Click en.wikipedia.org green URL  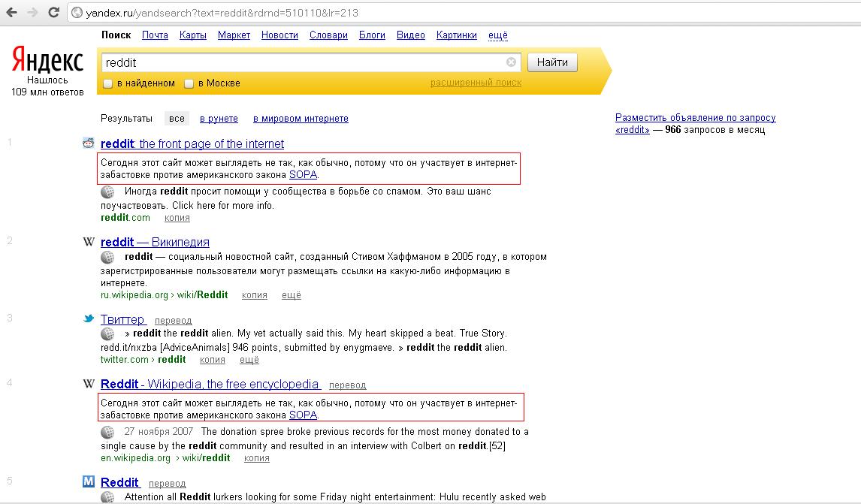[165, 458]
